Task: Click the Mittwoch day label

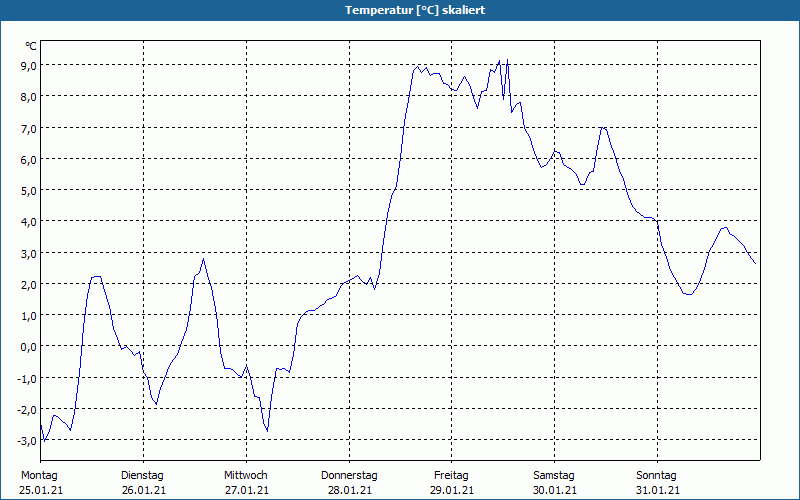Action: (245, 476)
